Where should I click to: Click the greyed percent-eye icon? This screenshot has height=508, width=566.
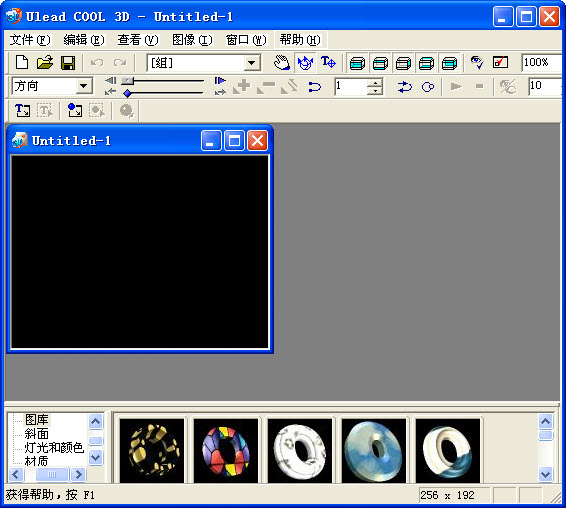tap(507, 86)
